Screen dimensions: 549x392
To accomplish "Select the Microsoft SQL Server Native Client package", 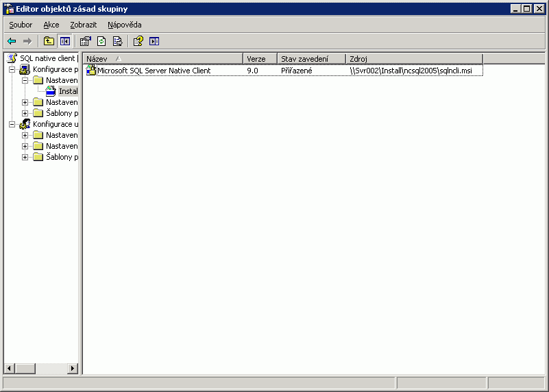I will coord(154,71).
